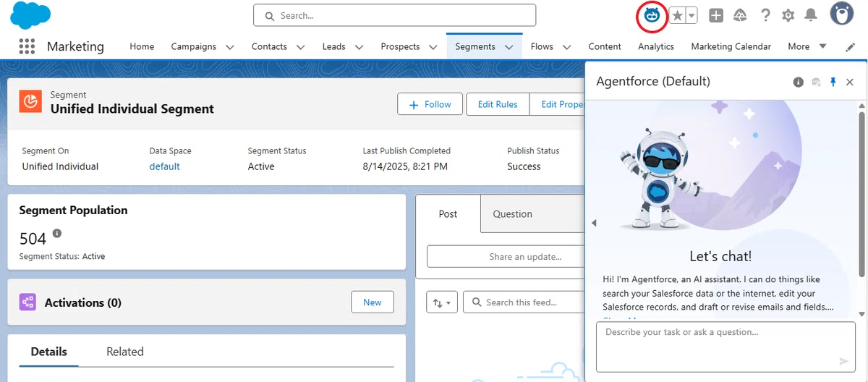Expand the Segments tab chevron
This screenshot has height=382, width=868.
click(x=509, y=47)
